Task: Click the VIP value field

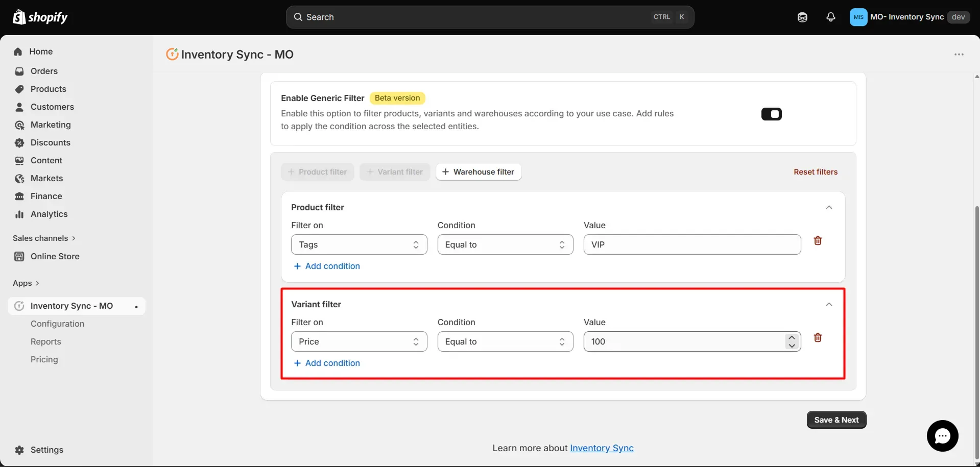Action: coord(692,244)
